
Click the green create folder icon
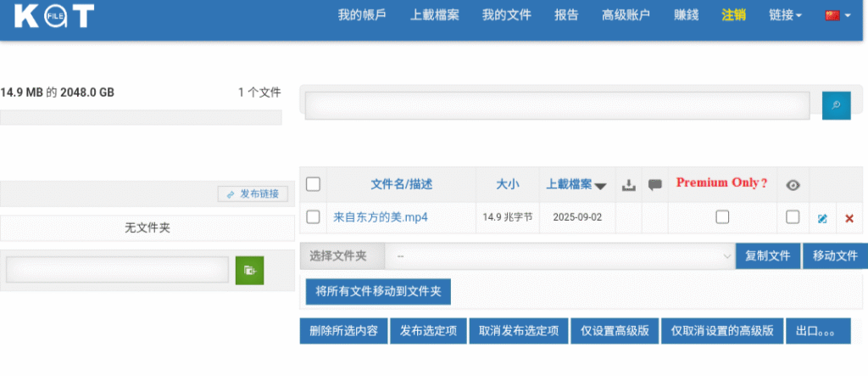click(249, 270)
